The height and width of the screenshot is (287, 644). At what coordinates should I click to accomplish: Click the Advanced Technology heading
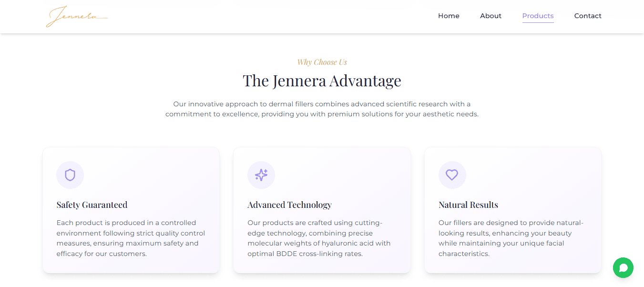pyautogui.click(x=289, y=205)
